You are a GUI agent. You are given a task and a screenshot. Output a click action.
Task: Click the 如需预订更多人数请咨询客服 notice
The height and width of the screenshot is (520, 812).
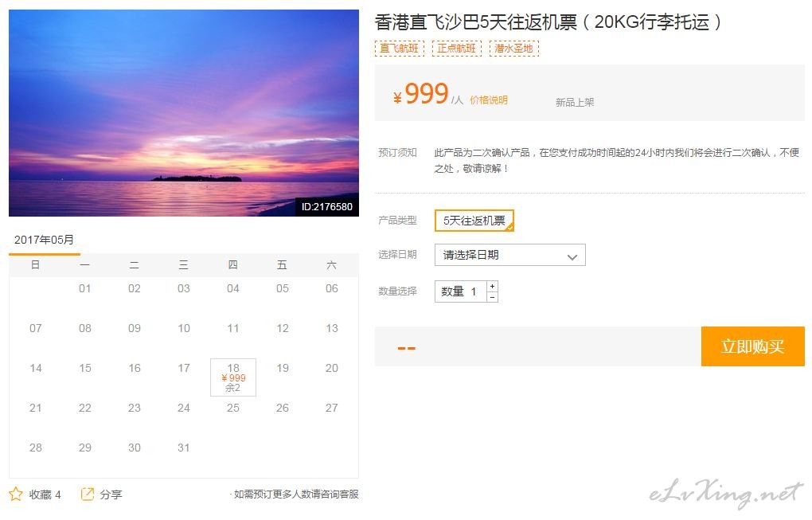[x=296, y=495]
